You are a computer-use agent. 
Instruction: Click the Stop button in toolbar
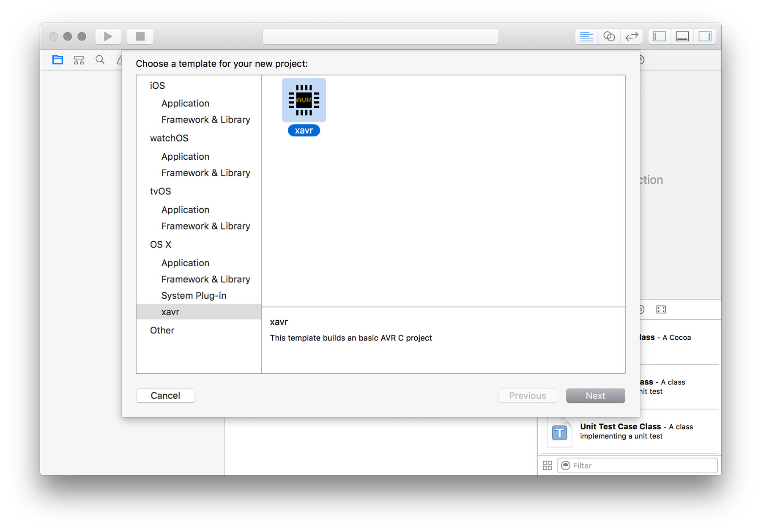(140, 36)
